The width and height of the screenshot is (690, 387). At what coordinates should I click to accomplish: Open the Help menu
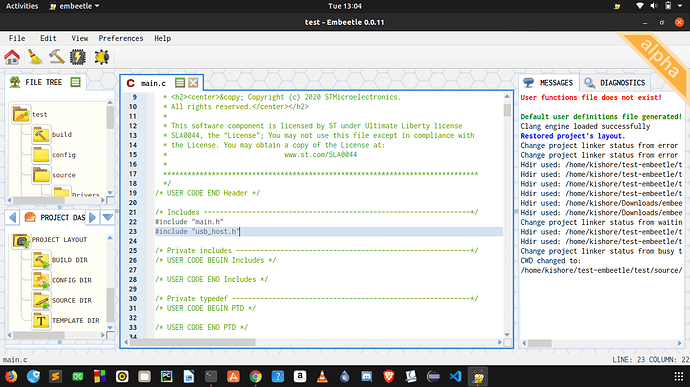coord(162,38)
